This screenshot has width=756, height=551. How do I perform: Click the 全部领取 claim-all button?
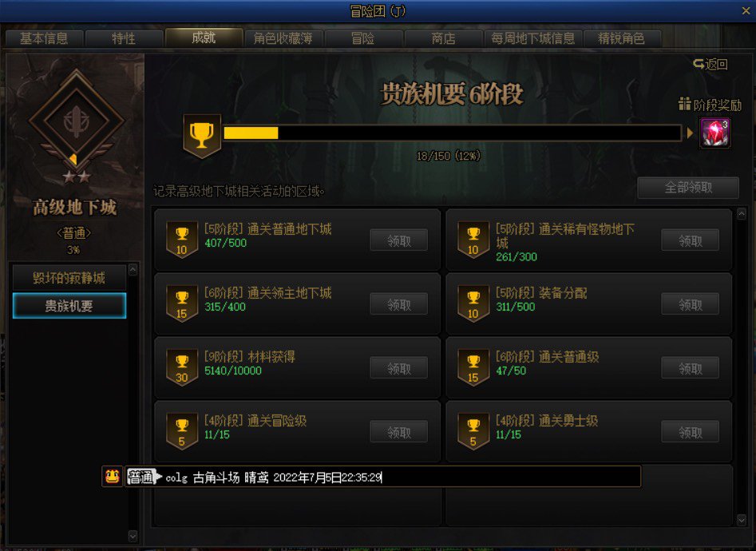click(x=688, y=188)
